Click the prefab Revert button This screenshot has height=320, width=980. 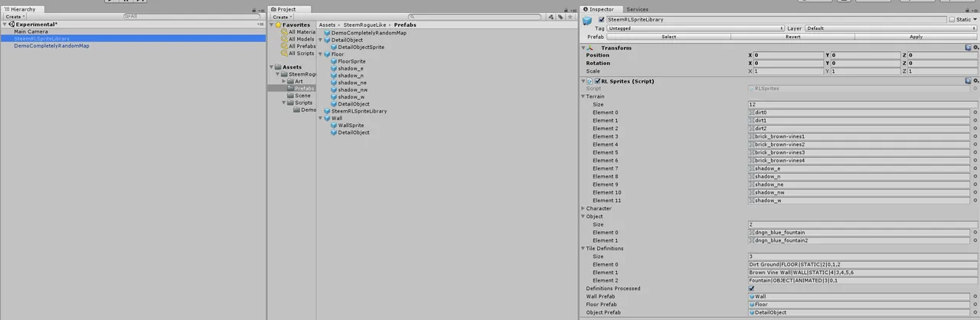[x=792, y=37]
